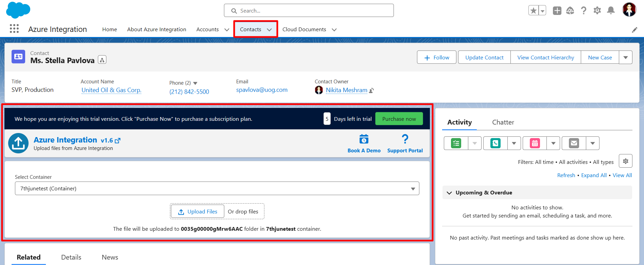
Task: Click in the global Search field
Action: 309,11
